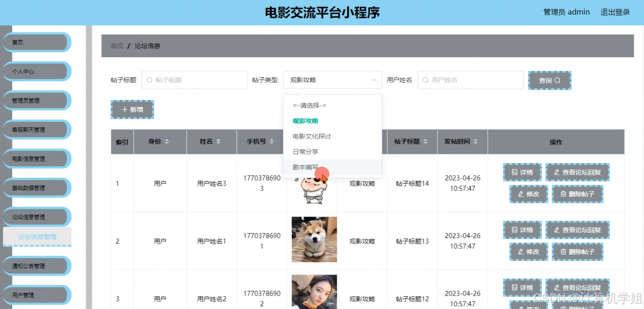Choose 观影攻略 in the dropdown list

pyautogui.click(x=332, y=121)
